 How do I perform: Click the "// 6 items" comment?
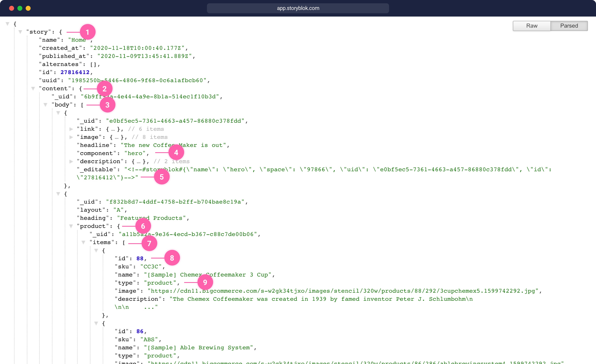pyautogui.click(x=146, y=129)
